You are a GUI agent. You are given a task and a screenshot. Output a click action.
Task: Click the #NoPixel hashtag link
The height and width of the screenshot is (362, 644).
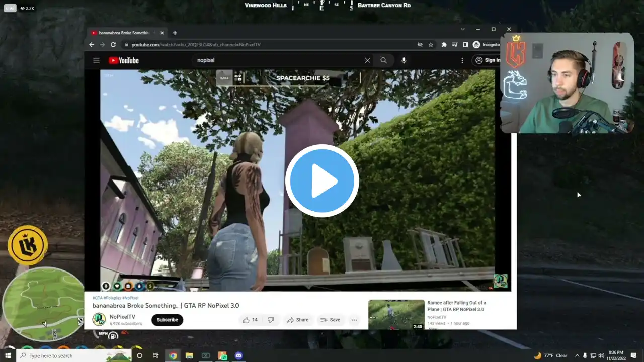pos(130,298)
